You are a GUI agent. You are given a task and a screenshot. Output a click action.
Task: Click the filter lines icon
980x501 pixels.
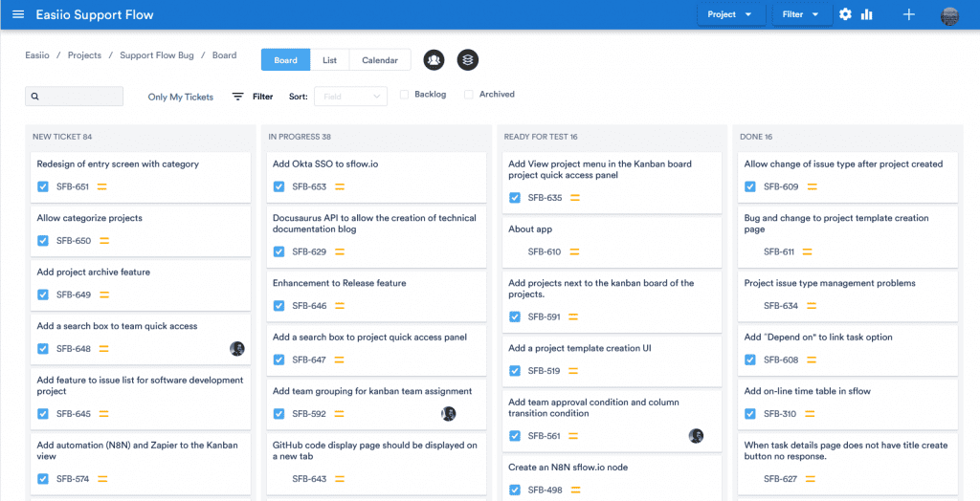(x=238, y=97)
